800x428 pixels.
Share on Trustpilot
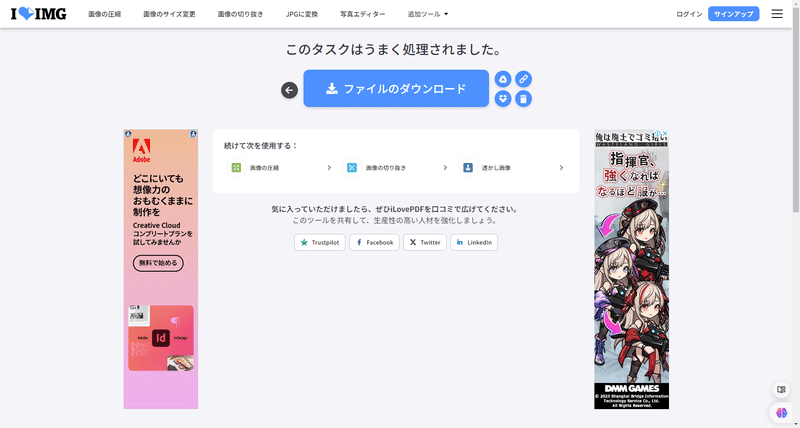(320, 242)
